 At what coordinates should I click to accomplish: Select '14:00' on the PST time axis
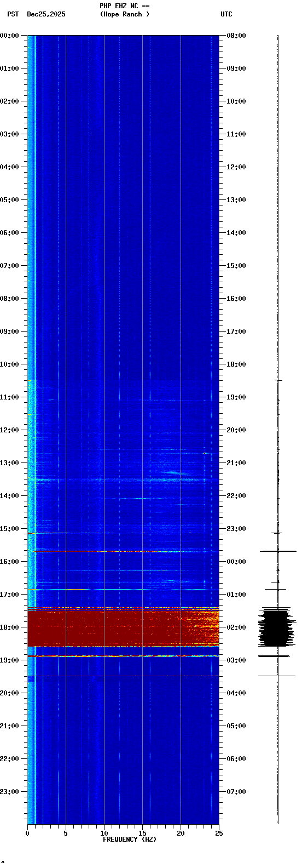pyautogui.click(x=10, y=496)
